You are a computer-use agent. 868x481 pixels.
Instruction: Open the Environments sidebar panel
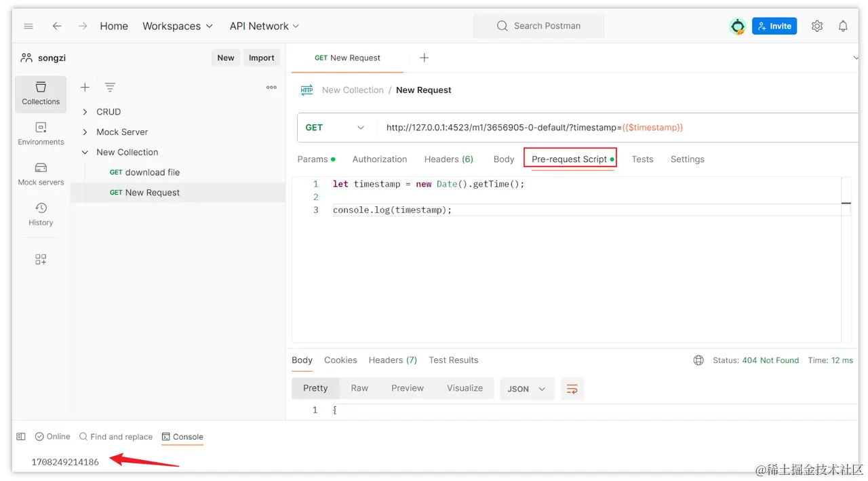click(41, 134)
